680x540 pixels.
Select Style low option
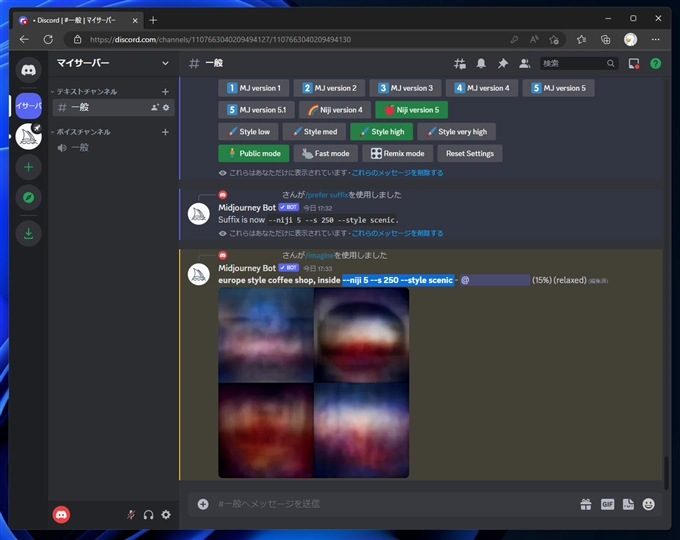click(x=248, y=132)
